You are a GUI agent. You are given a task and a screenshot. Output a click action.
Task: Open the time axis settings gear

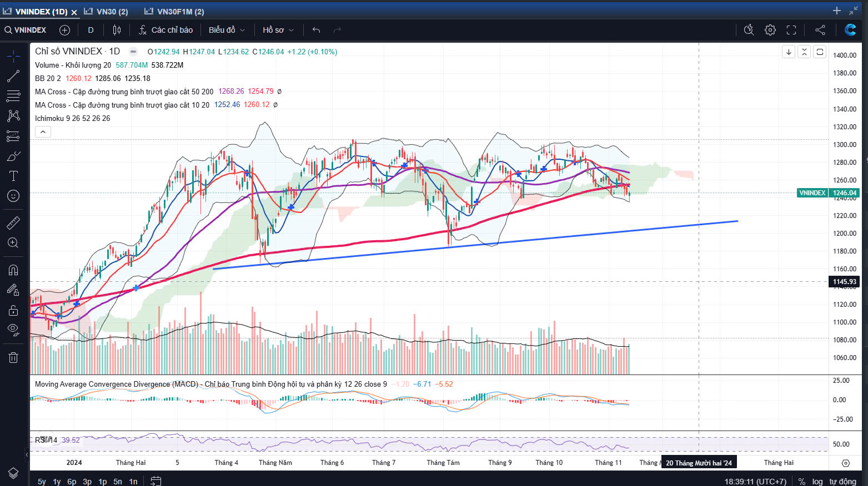[x=845, y=463]
